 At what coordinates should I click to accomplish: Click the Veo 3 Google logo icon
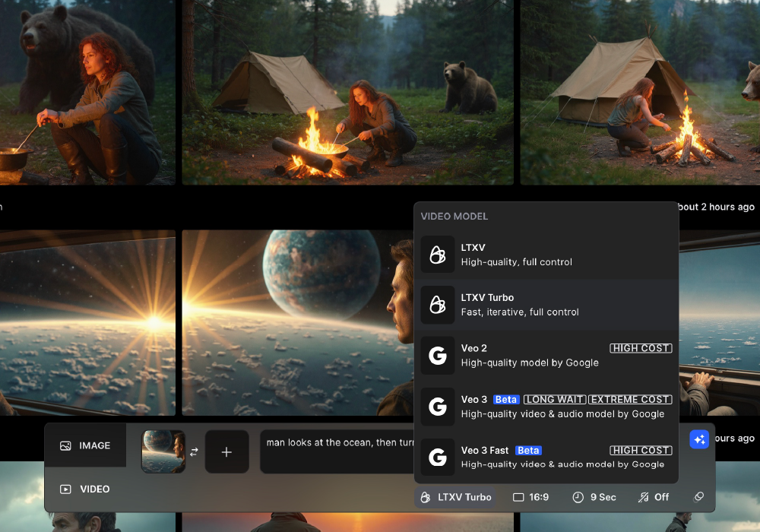click(x=437, y=407)
